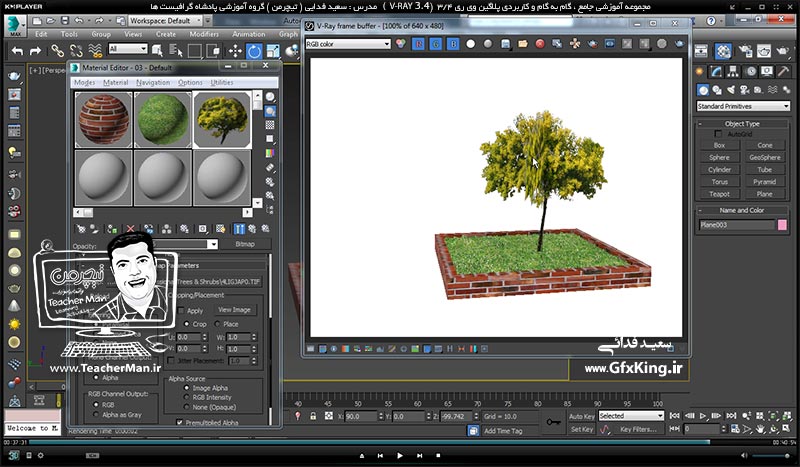
Task: Click the video player seek bar
Action: point(399,442)
